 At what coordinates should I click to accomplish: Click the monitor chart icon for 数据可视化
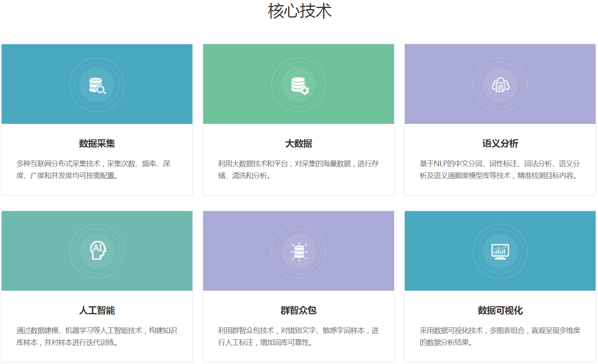coord(500,251)
